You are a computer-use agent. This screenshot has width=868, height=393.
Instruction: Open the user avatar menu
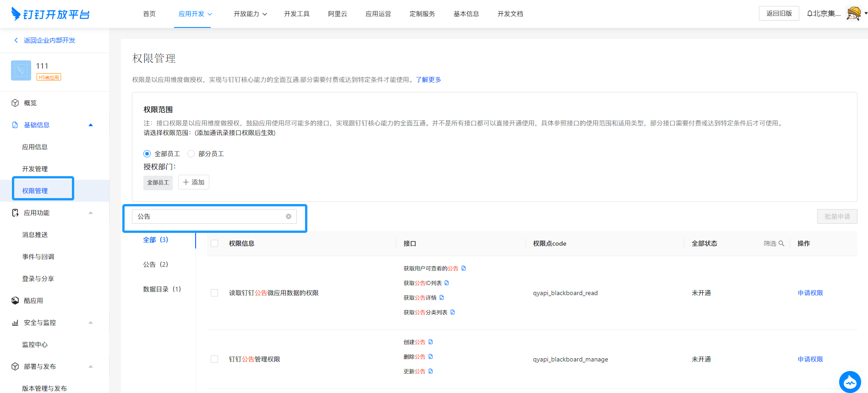pos(853,14)
